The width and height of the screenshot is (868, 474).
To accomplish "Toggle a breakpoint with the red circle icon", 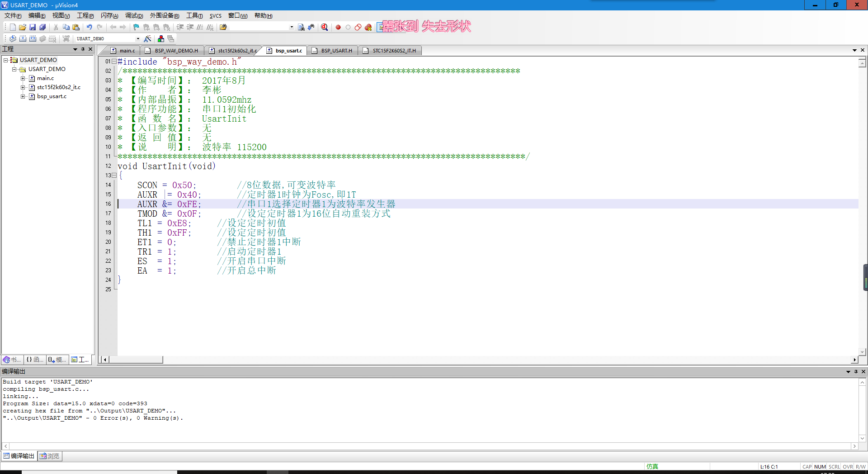I will point(338,27).
